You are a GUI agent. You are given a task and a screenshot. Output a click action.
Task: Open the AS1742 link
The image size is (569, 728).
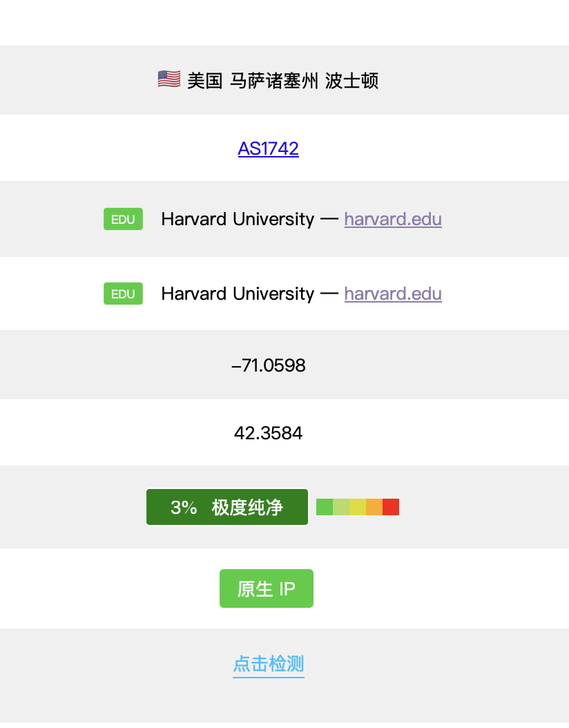(268, 149)
